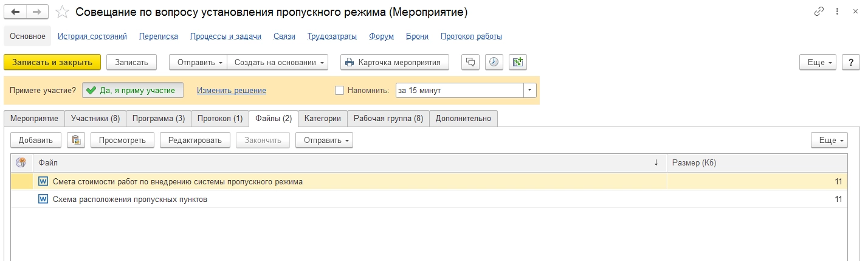Copy link using the chain icon
This screenshot has width=868, height=261.
(819, 12)
